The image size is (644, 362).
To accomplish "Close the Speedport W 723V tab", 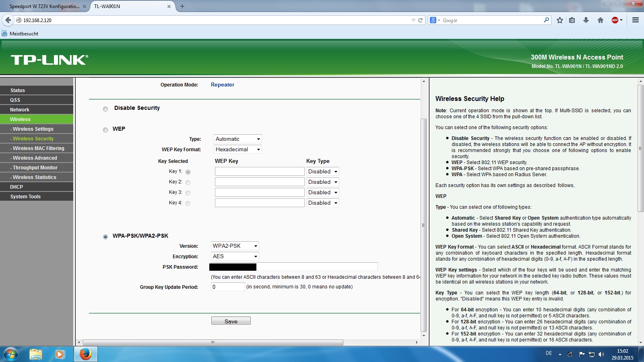I will point(85,6).
